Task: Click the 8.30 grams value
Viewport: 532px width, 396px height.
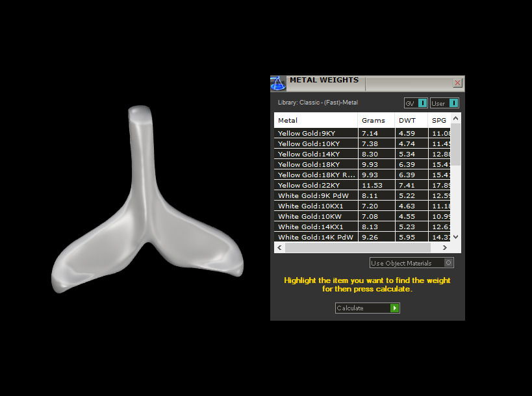Action: point(370,155)
